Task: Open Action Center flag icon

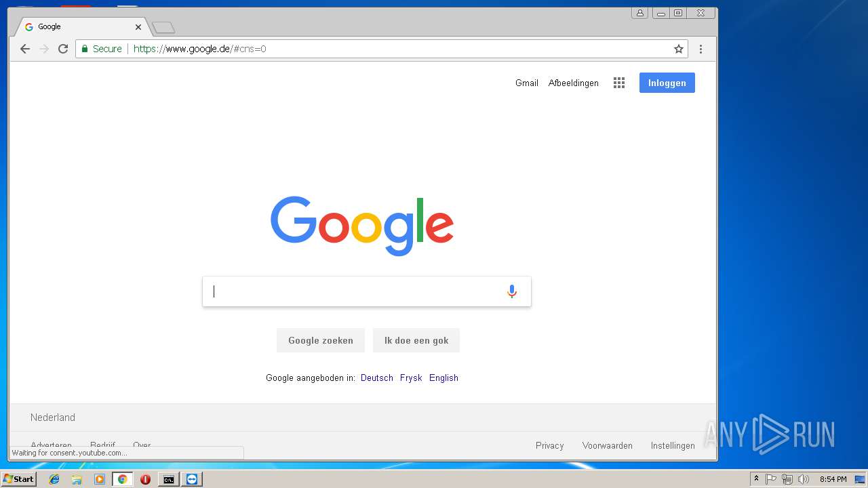Action: pos(771,479)
